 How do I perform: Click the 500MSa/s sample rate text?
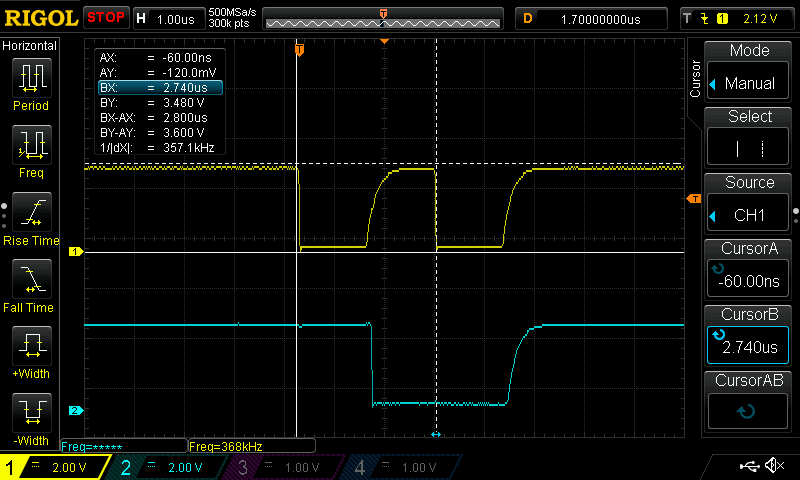(232, 12)
